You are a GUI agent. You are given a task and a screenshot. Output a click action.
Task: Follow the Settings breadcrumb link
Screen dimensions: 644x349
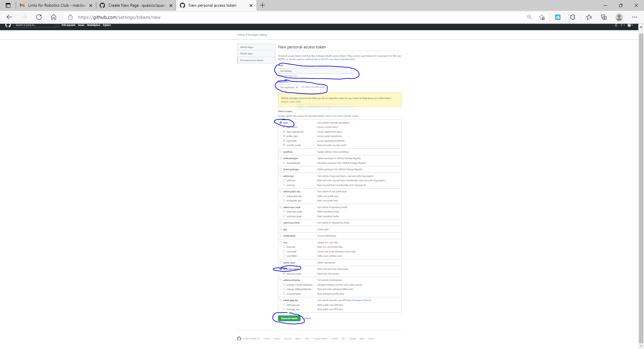(241, 35)
